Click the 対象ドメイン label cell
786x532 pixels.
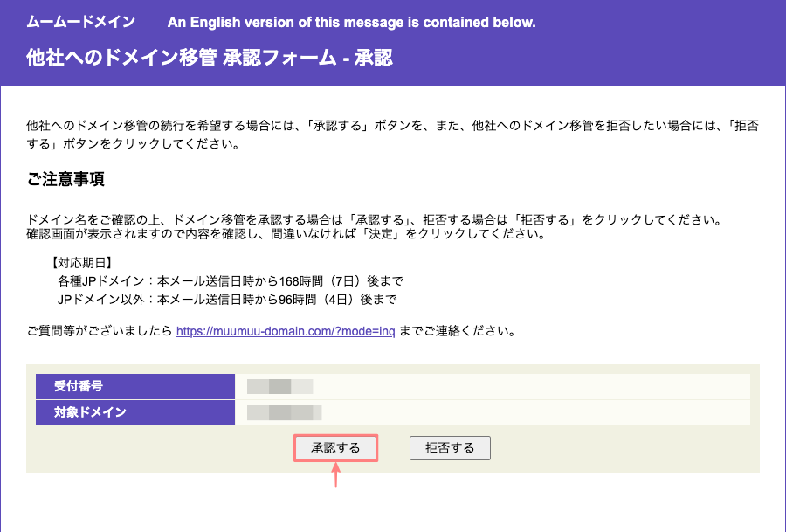tap(134, 412)
